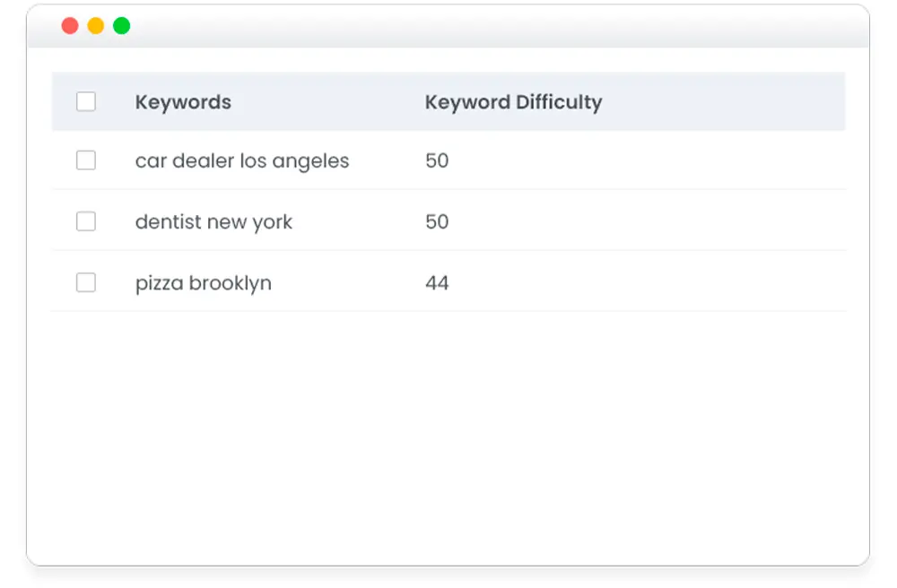This screenshot has height=588, width=897.
Task: Click the empty white area below the table
Action: pyautogui.click(x=448, y=437)
